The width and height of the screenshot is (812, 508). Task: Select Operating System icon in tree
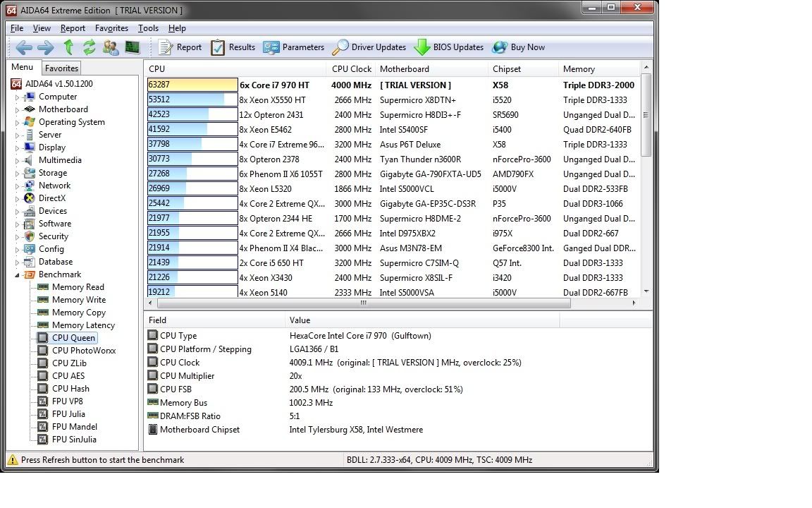30,122
